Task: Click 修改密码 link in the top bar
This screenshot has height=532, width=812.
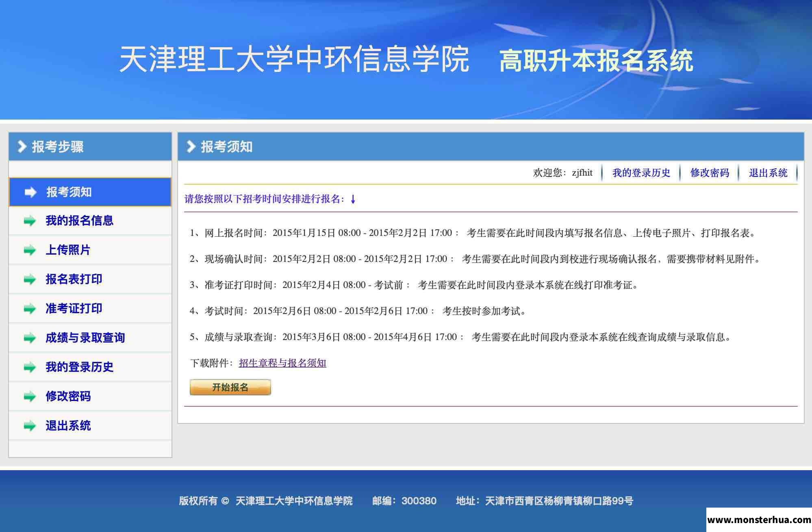Action: 710,173
